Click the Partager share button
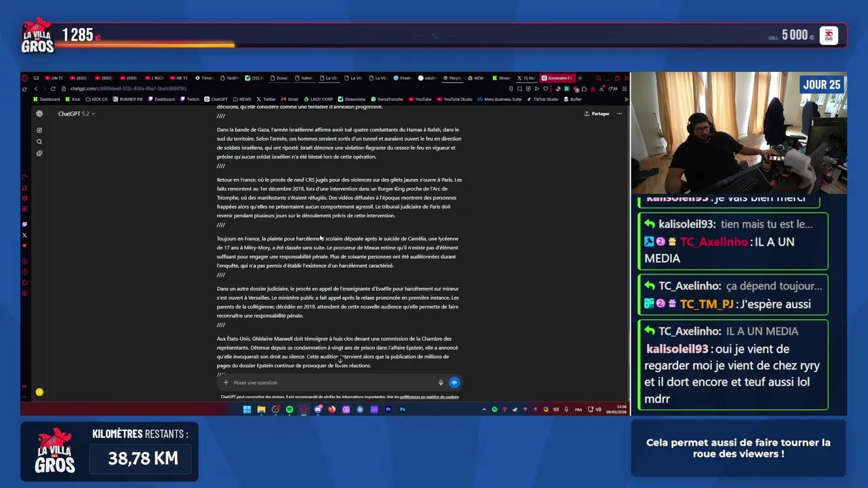868x488 pixels. (597, 114)
